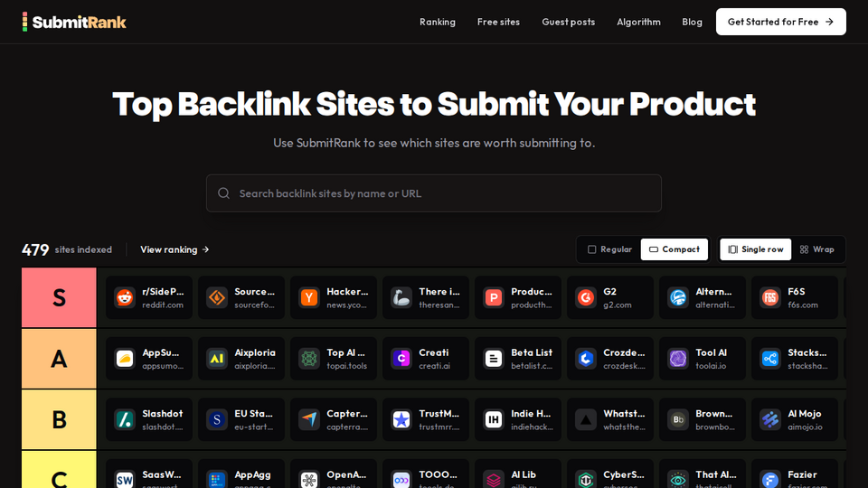The image size is (868, 488).
Task: Select the StackShare icon
Action: [x=770, y=359]
